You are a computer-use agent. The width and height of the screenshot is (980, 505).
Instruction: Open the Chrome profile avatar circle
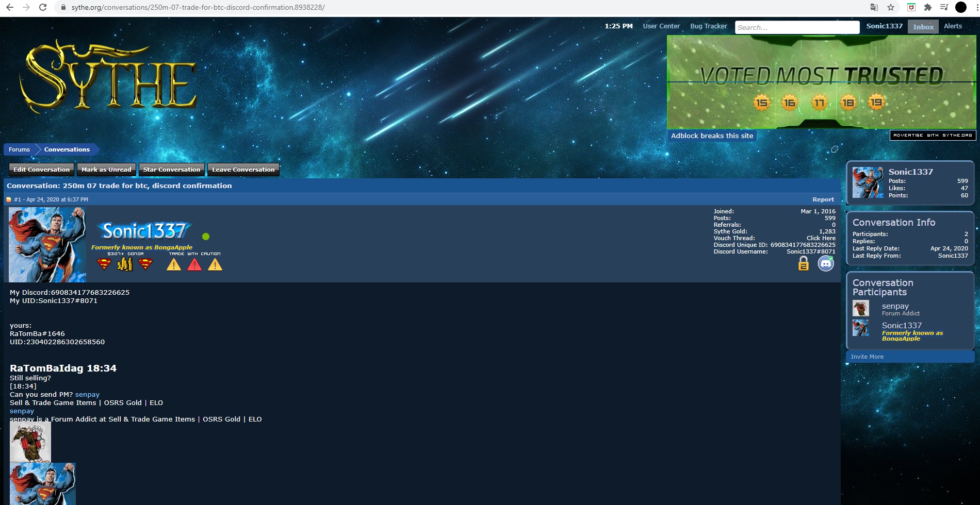coord(961,7)
